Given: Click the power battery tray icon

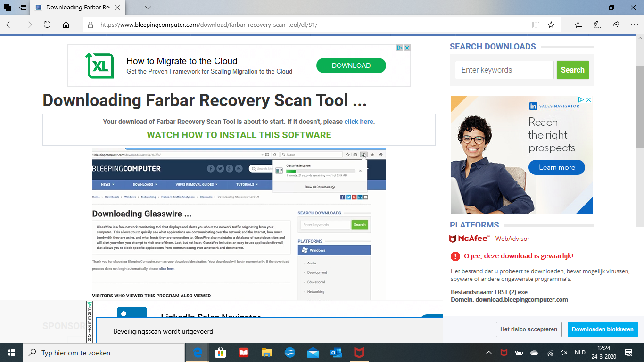Looking at the screenshot, I should coord(519,353).
